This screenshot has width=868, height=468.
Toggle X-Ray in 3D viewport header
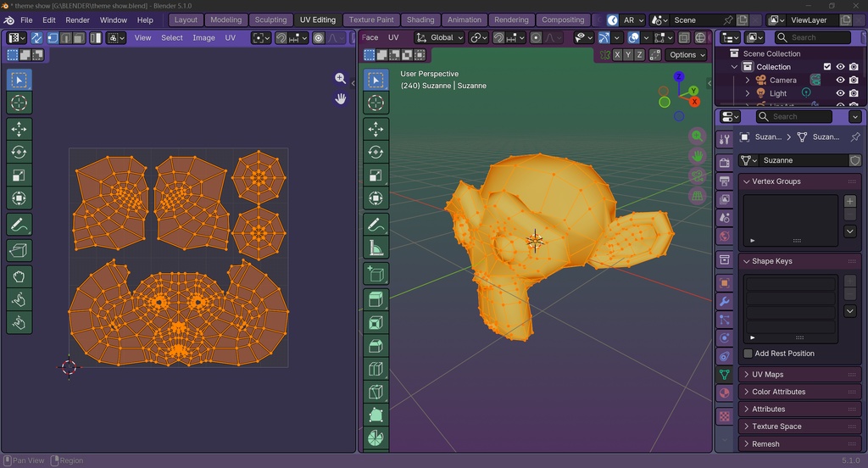pyautogui.click(x=684, y=37)
